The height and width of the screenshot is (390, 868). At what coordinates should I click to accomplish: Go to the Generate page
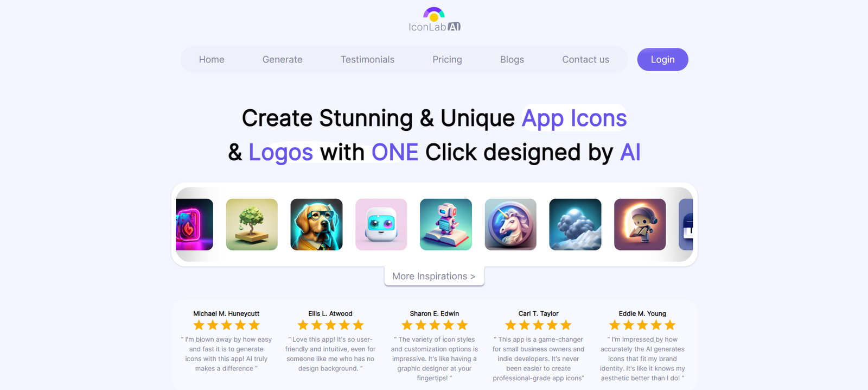pyautogui.click(x=282, y=60)
